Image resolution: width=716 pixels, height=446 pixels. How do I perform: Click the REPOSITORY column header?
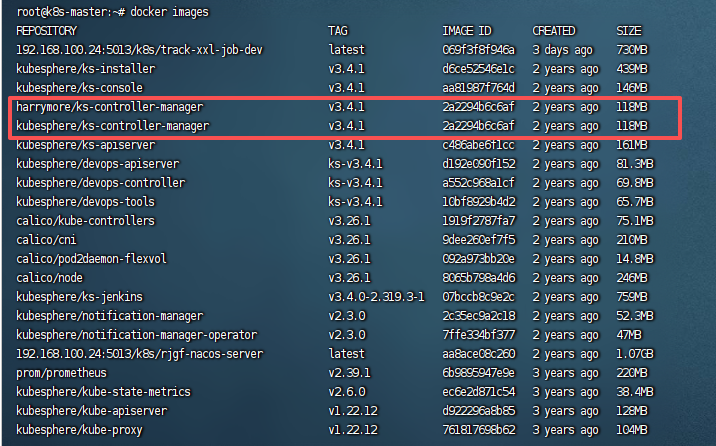coord(47,31)
